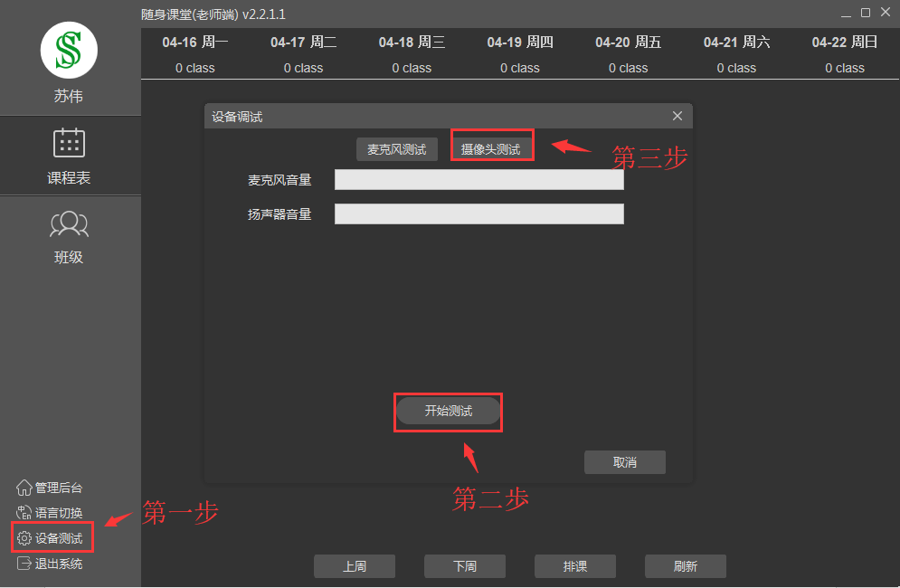Screen dimensions: 900x588
Task: Click the 取消 button
Action: pyautogui.click(x=624, y=462)
